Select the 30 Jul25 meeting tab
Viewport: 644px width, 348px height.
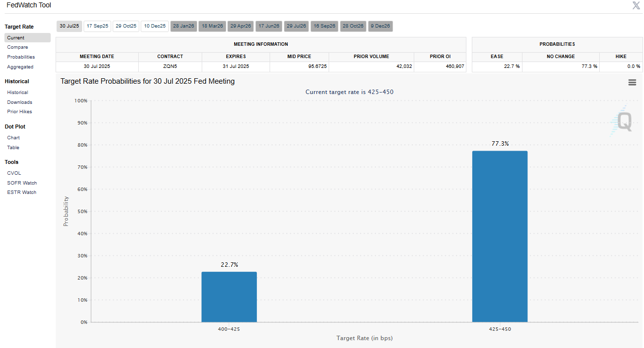[x=69, y=26]
